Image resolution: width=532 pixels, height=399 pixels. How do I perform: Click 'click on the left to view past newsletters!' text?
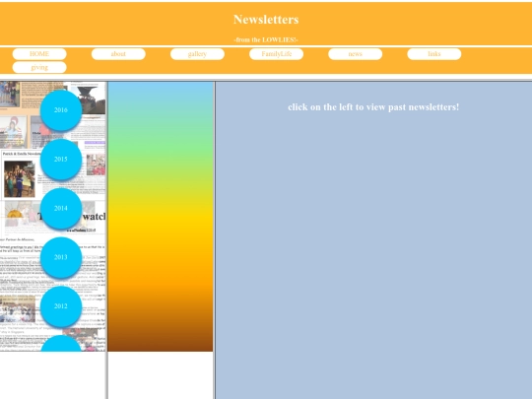(373, 107)
